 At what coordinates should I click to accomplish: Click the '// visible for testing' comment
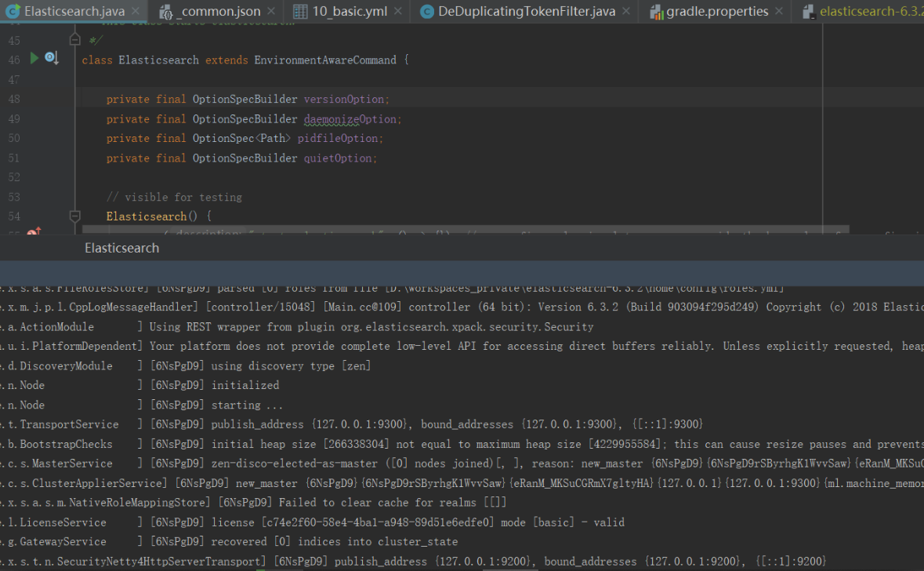[x=175, y=198]
